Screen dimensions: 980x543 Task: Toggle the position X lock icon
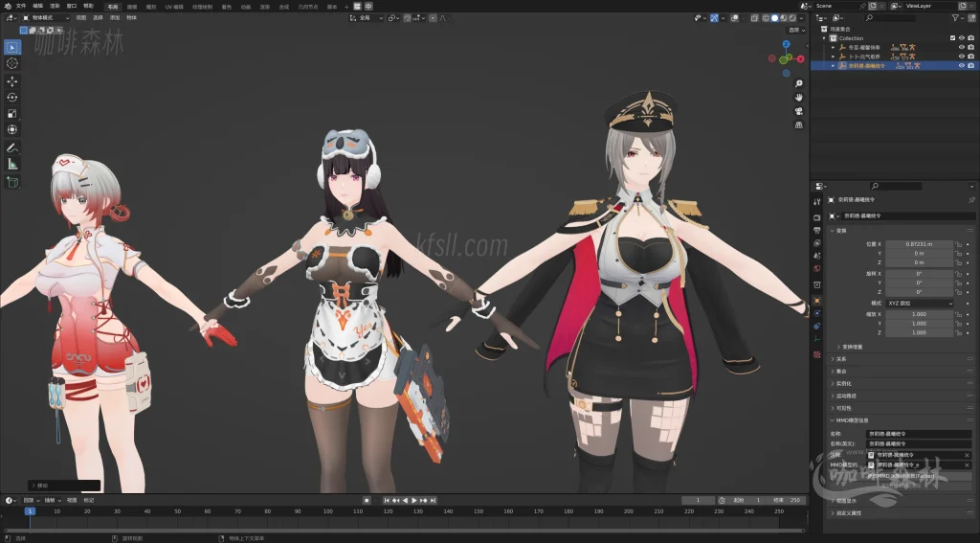[x=958, y=244]
